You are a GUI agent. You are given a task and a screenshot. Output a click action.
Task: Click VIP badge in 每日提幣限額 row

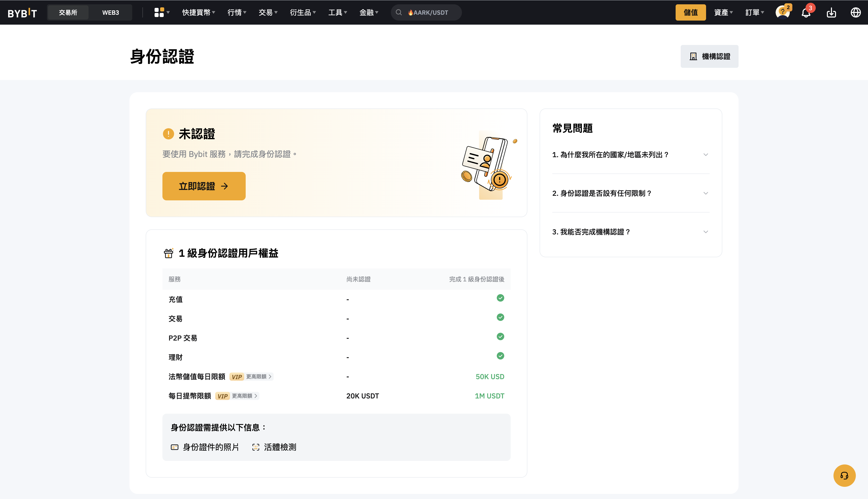[223, 396]
